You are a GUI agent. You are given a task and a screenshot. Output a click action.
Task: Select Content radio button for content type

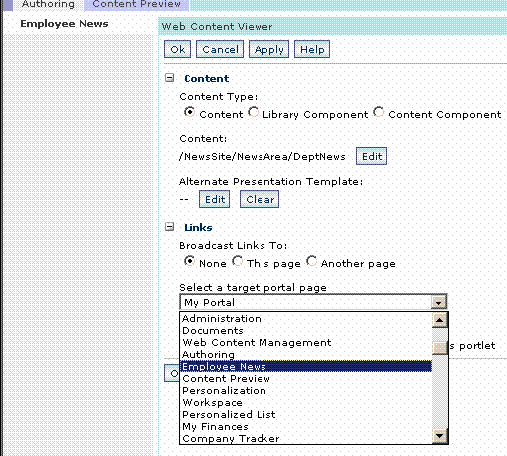pos(189,112)
